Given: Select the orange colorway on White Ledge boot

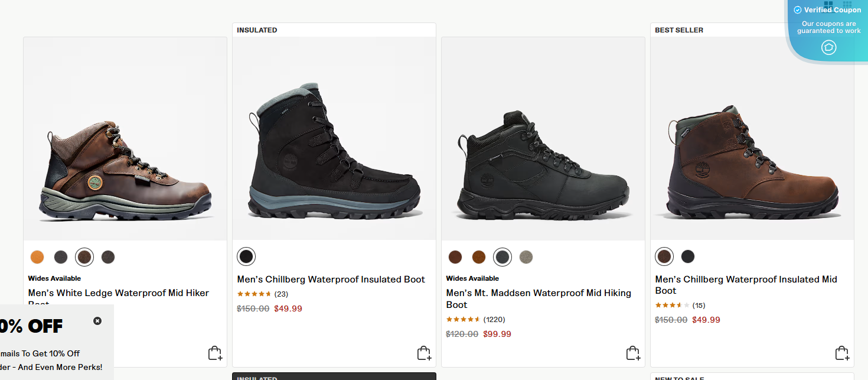Looking at the screenshot, I should click(37, 257).
